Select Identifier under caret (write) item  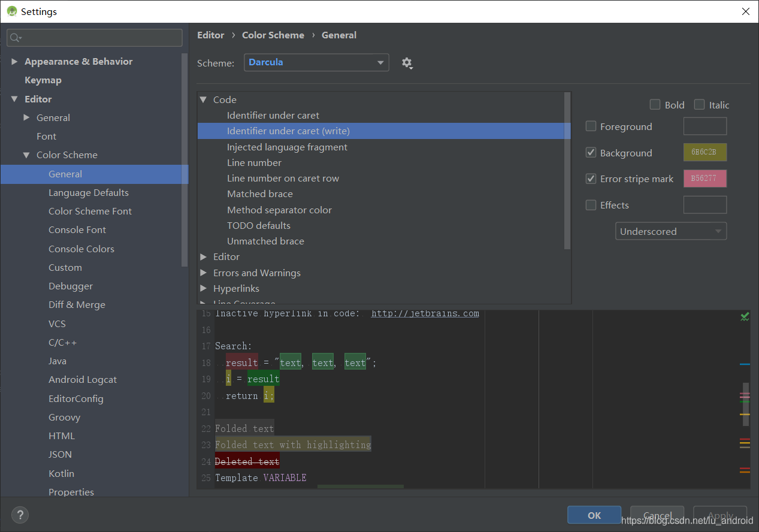pyautogui.click(x=384, y=131)
